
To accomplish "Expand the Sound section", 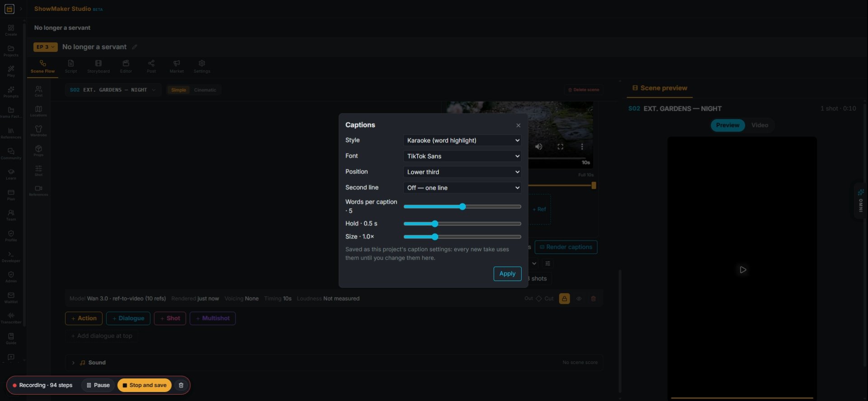I will pos(73,363).
